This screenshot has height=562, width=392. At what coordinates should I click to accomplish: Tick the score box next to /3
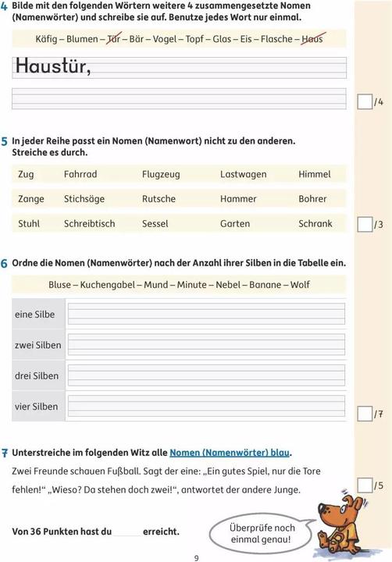click(x=365, y=225)
